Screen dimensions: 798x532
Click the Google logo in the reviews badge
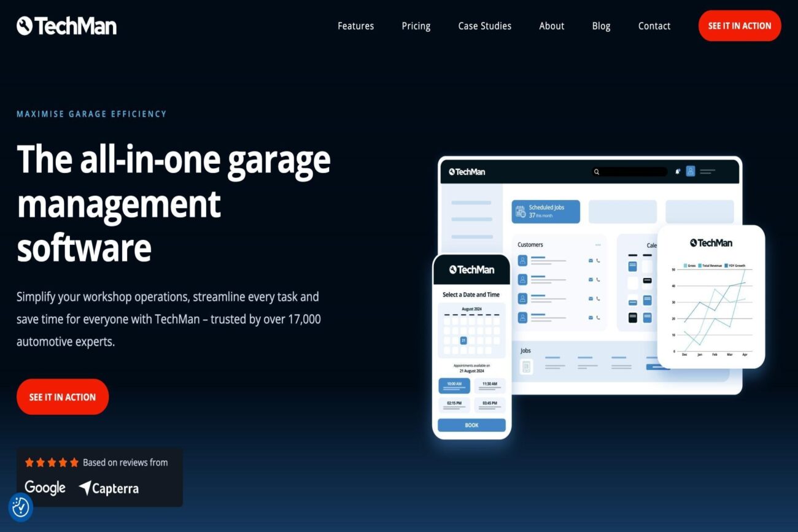(45, 488)
